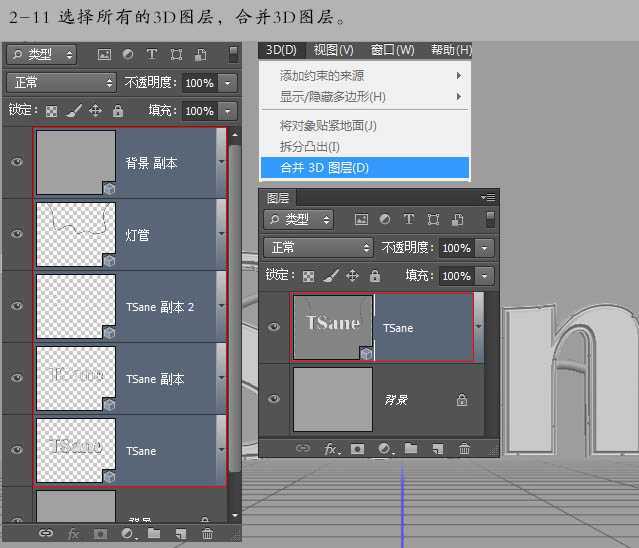Open fill 填充 arrow in left panel

tap(227, 111)
